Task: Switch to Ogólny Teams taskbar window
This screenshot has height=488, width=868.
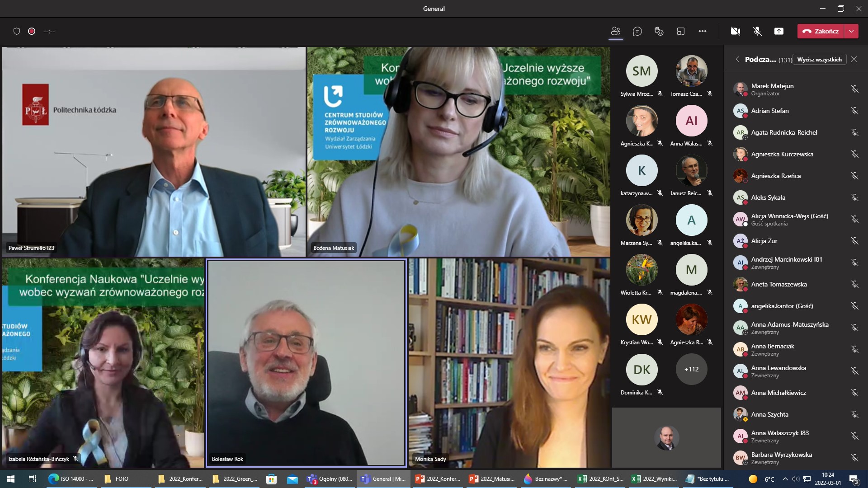Action: 330,479
